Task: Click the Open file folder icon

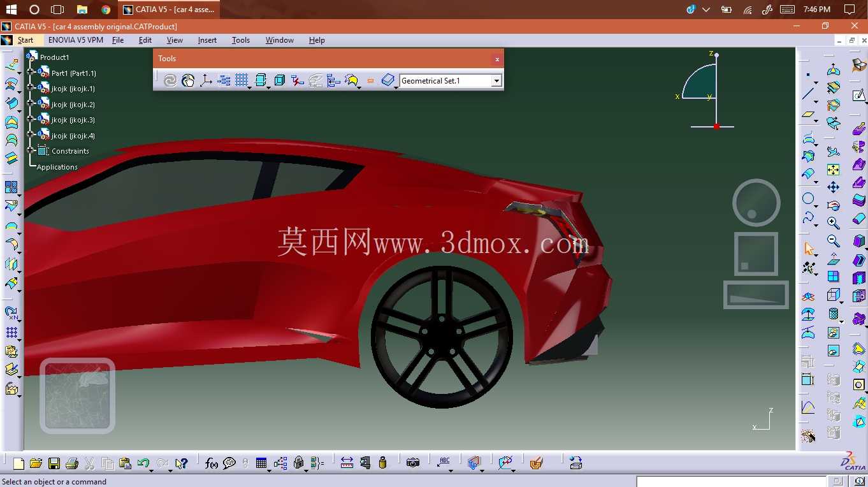Action: [x=36, y=463]
